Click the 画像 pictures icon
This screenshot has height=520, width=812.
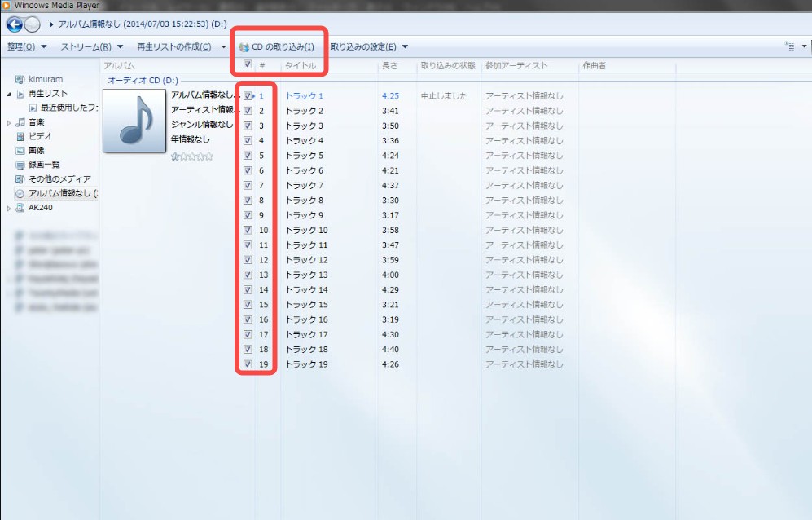coord(20,151)
